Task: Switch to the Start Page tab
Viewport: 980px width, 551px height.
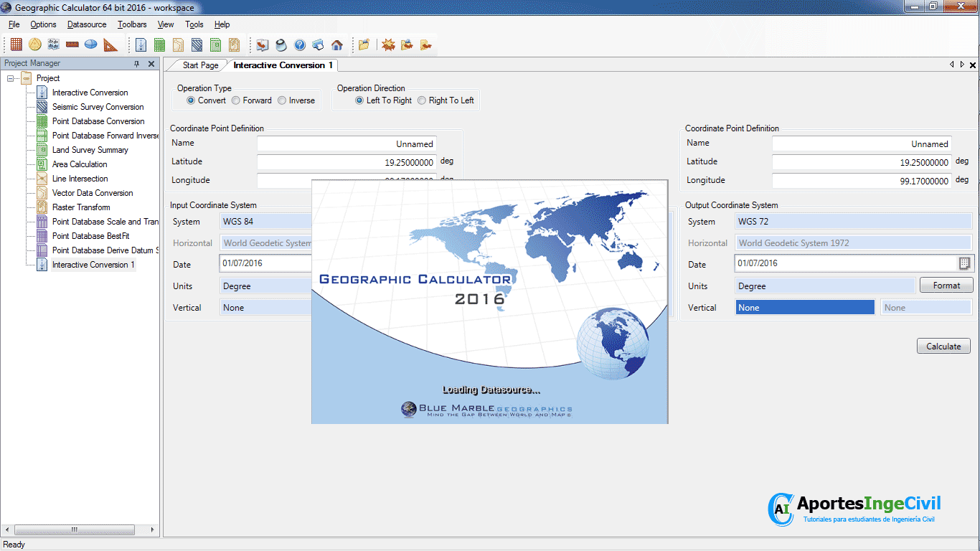Action: 200,65
